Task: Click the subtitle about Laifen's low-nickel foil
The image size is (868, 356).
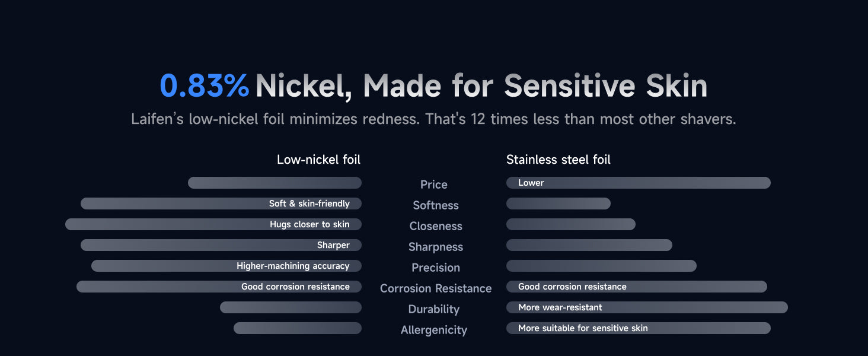Action: point(433,119)
